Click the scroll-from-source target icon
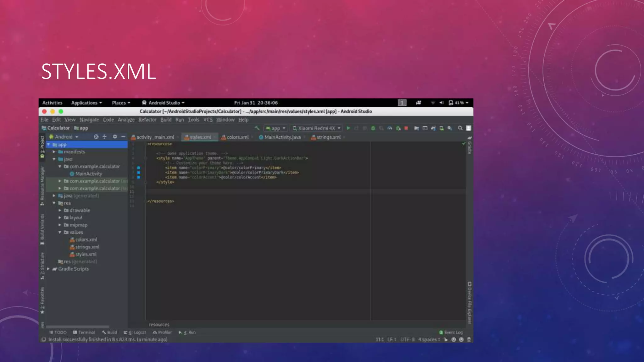644x362 pixels. (x=96, y=137)
